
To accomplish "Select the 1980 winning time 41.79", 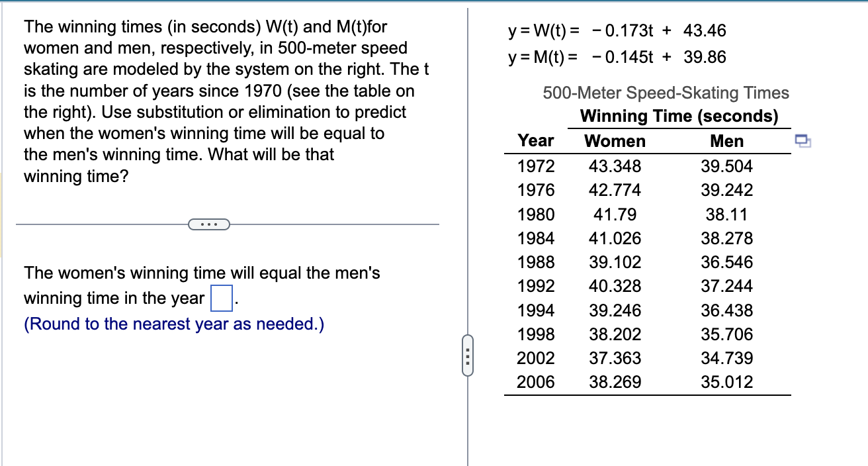I will pos(615,214).
